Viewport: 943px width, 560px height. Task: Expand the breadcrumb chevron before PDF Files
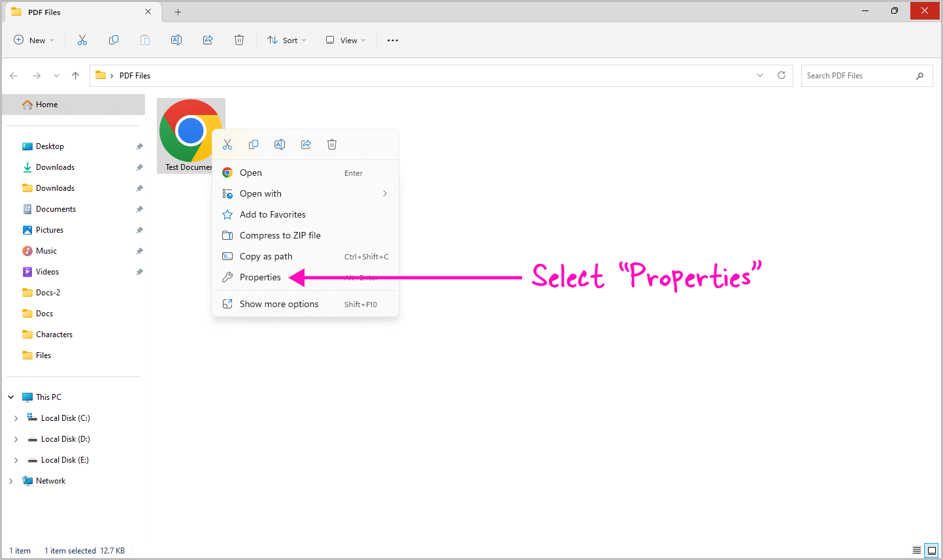click(x=112, y=76)
